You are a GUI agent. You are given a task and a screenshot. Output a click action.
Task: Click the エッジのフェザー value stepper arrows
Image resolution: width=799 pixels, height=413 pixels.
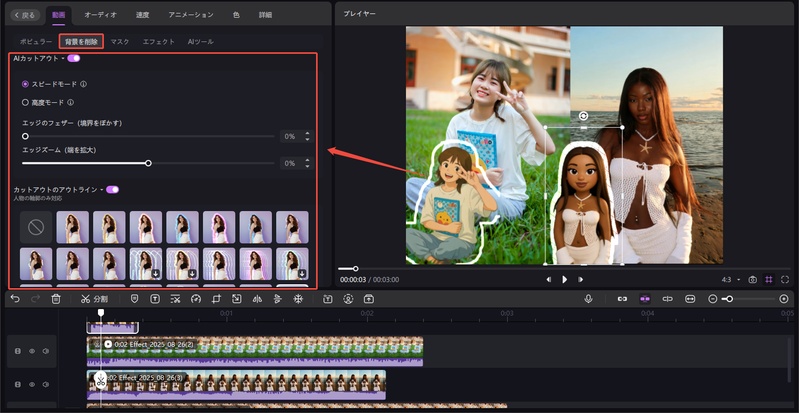coord(307,136)
